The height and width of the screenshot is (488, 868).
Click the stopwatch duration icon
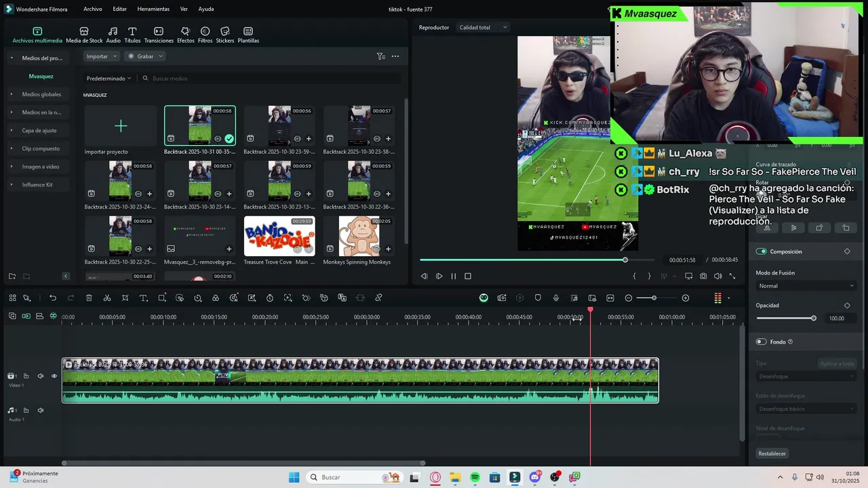[270, 298]
